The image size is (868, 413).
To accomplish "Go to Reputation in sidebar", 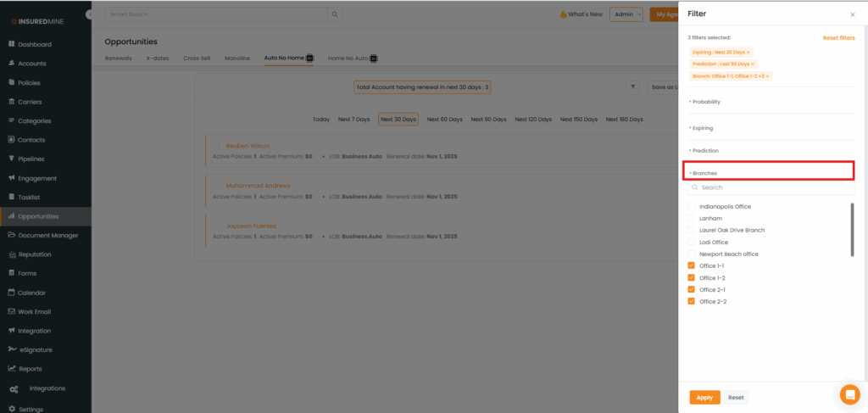I will pyautogui.click(x=36, y=254).
